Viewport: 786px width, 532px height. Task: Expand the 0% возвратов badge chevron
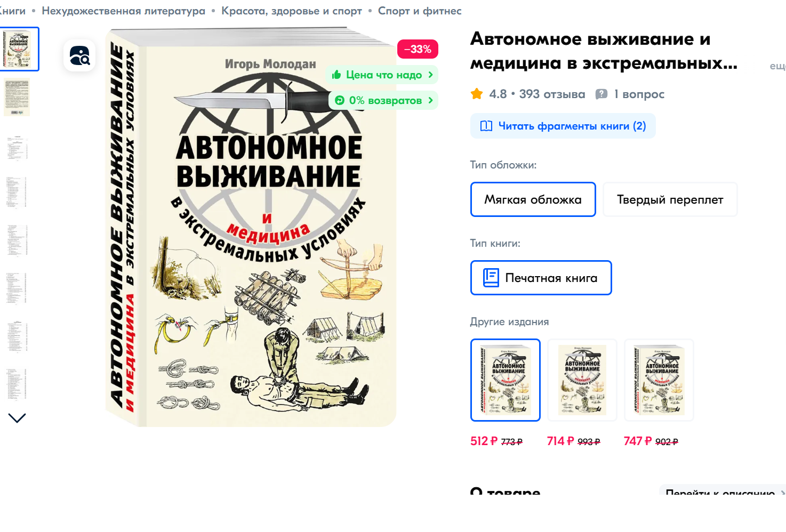(x=430, y=100)
